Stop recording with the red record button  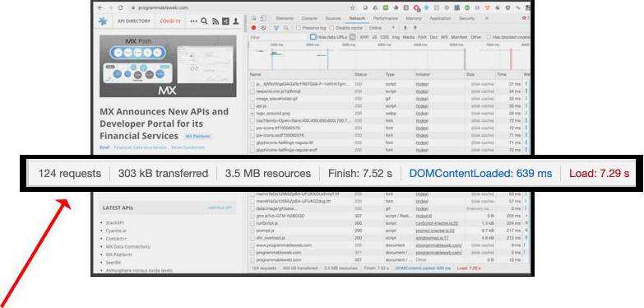coord(254,28)
